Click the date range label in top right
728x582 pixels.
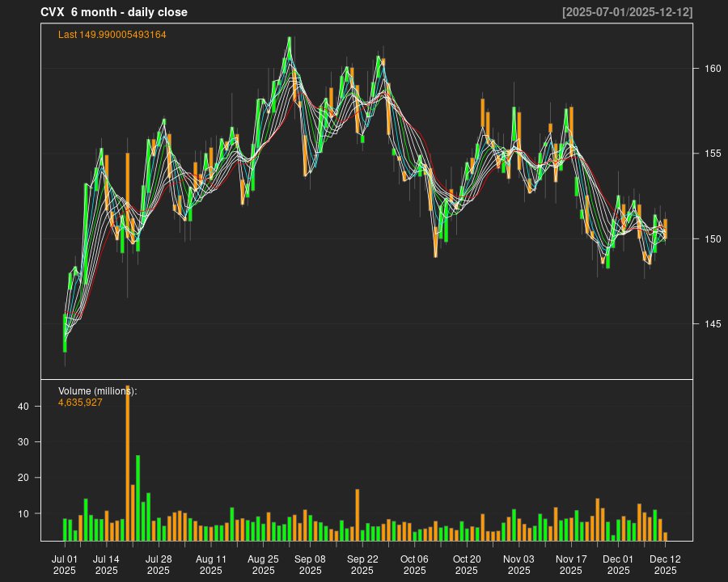tap(627, 12)
